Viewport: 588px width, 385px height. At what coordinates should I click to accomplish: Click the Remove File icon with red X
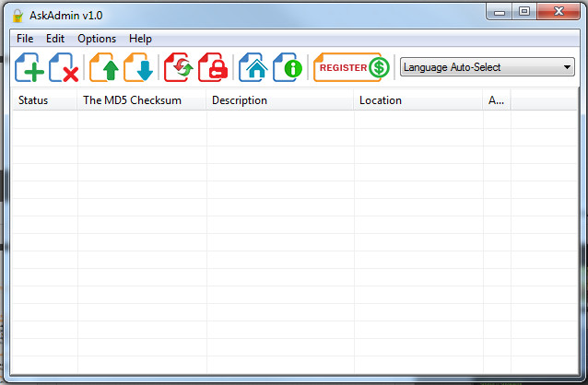click(64, 67)
